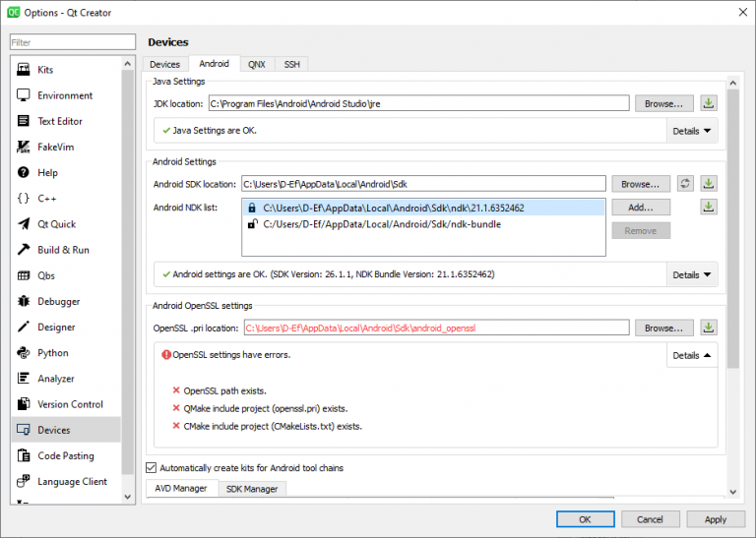Cancel the Options dialog
756x538 pixels.
pyautogui.click(x=650, y=519)
